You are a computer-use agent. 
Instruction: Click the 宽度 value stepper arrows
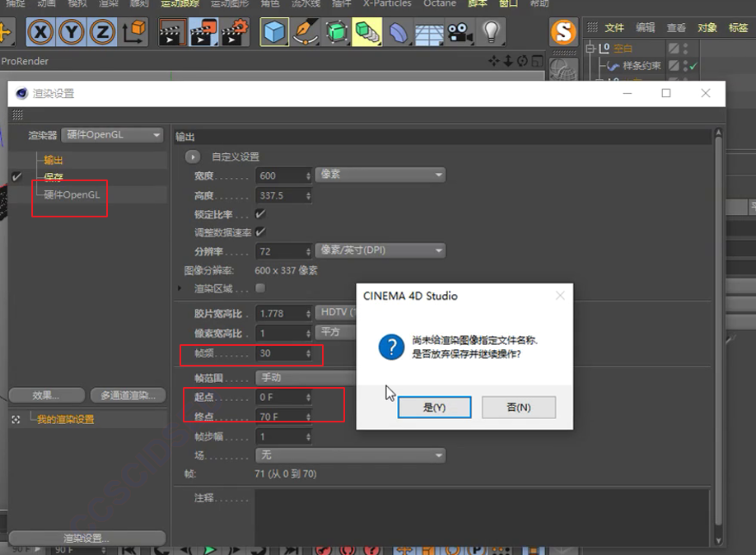coord(308,175)
